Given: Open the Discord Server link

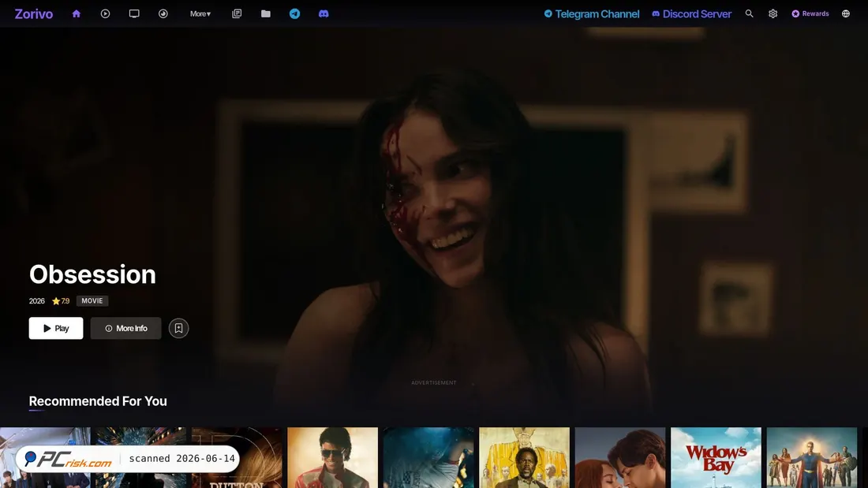Looking at the screenshot, I should (691, 14).
